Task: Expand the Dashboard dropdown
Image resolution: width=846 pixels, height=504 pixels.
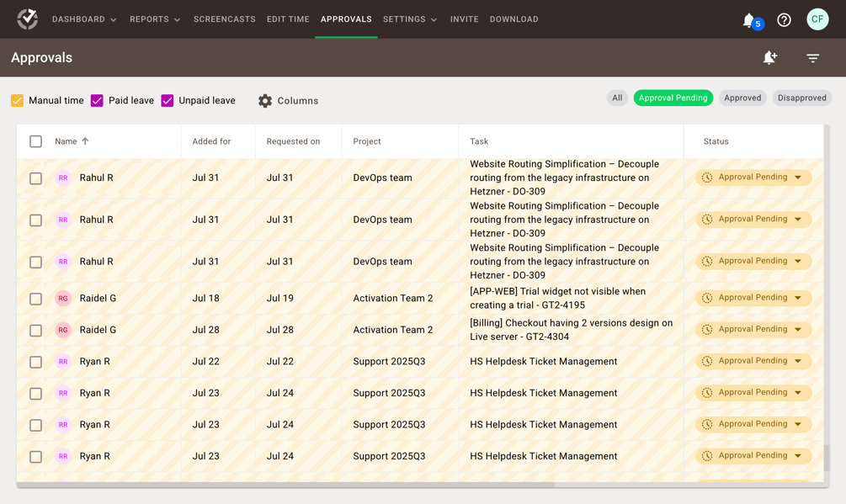Action: click(83, 19)
